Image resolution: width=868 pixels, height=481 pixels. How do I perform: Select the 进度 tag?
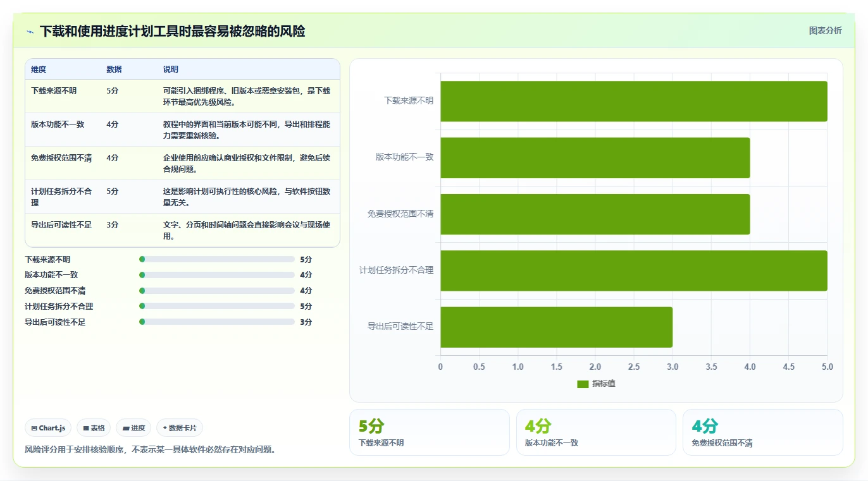[x=133, y=428]
